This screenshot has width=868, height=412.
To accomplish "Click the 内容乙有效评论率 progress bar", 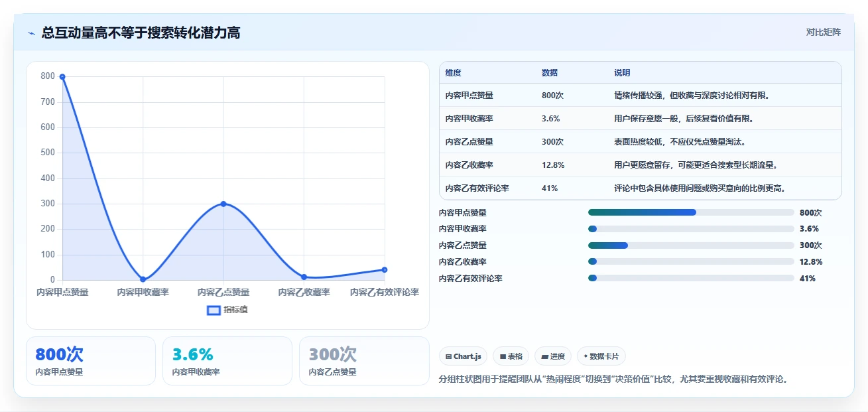I will (x=691, y=278).
